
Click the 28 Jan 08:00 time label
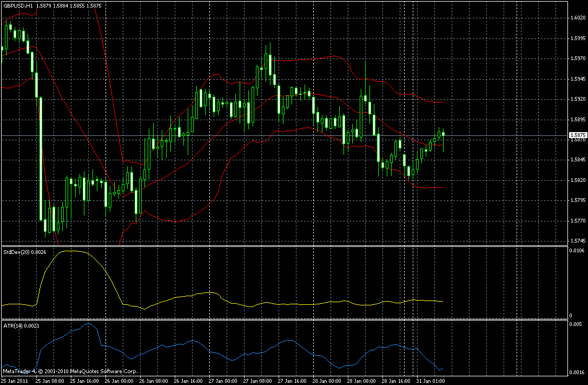coord(361,381)
